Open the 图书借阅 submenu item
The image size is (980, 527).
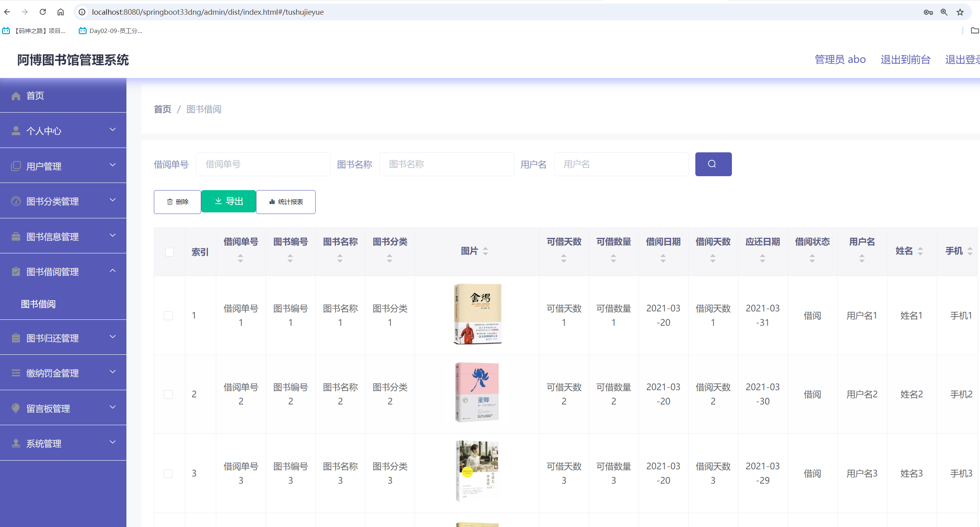[38, 304]
